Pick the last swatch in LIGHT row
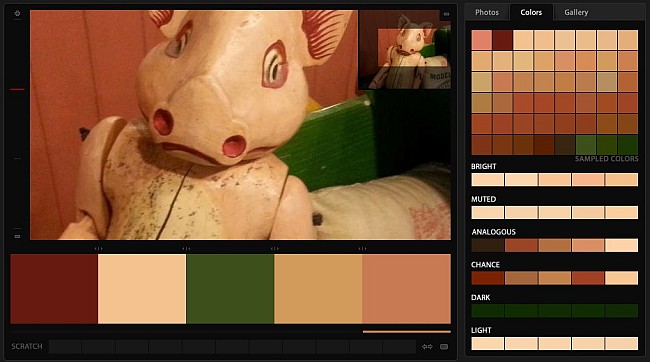 pyautogui.click(x=621, y=343)
